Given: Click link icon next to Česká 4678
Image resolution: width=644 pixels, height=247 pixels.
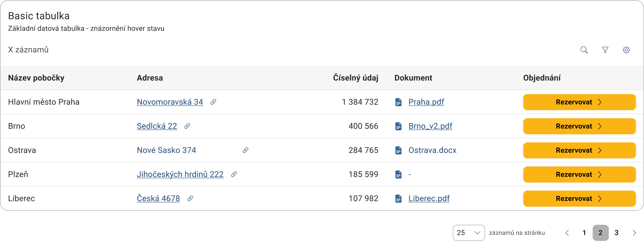Looking at the screenshot, I should click(x=190, y=198).
